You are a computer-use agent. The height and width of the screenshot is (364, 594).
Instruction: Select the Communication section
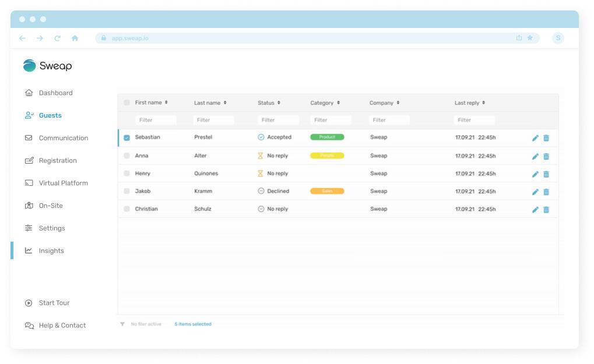pyautogui.click(x=63, y=137)
